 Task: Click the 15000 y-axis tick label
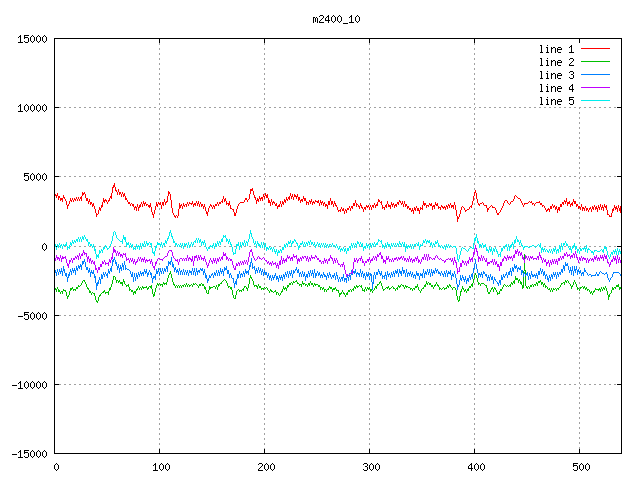32,39
